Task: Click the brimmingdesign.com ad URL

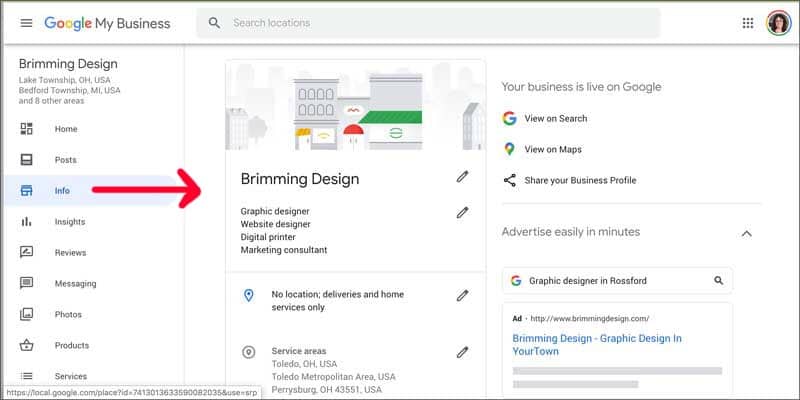Action: pos(590,318)
